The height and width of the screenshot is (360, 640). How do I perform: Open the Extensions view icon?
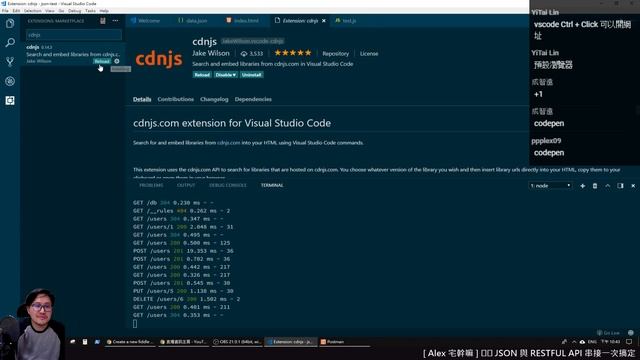click(x=10, y=100)
